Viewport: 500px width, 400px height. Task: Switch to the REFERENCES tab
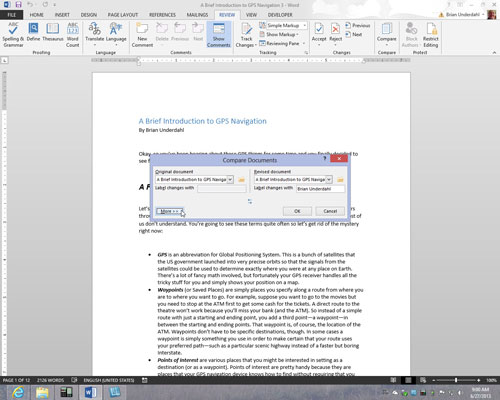tap(162, 15)
